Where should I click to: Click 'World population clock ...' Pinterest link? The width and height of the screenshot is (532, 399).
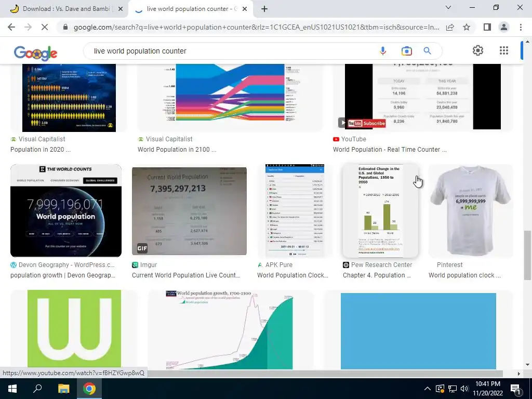(x=464, y=275)
